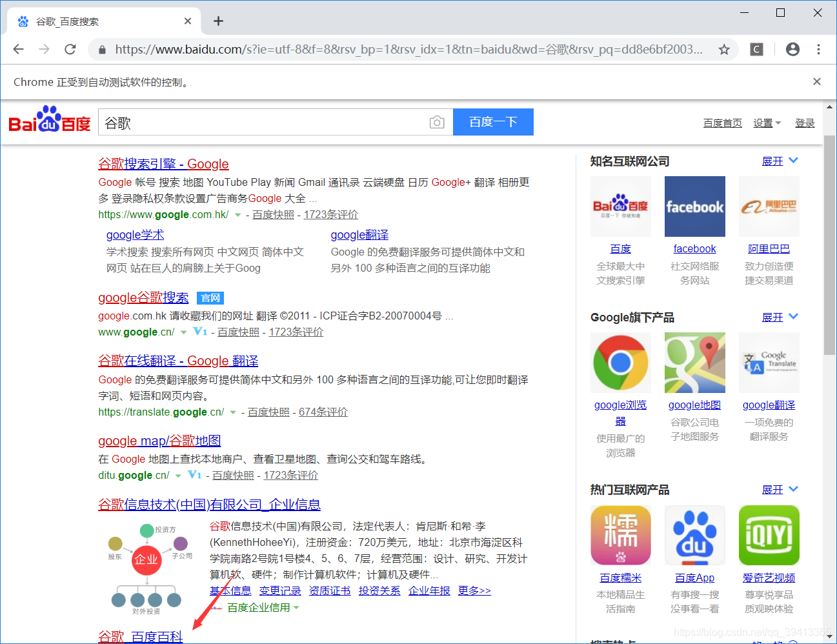Open the google翻译 sublink under first result
The width and height of the screenshot is (837, 644).
click(x=359, y=235)
